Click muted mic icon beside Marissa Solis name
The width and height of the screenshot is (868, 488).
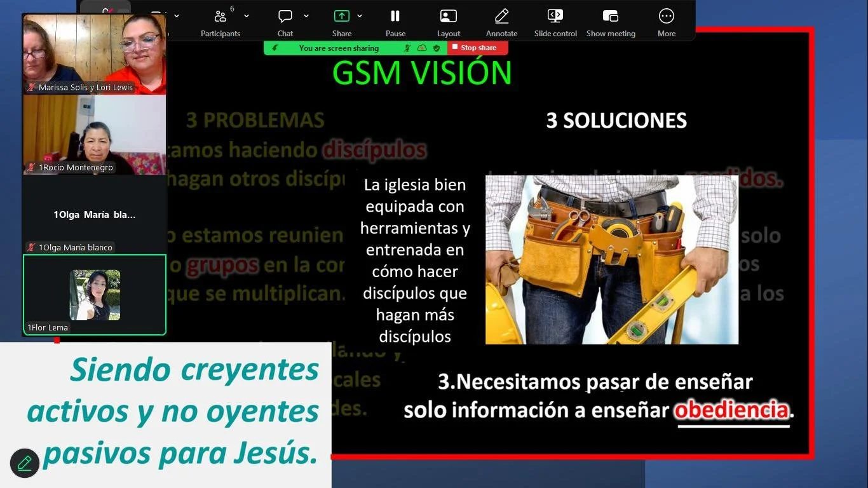click(x=31, y=87)
